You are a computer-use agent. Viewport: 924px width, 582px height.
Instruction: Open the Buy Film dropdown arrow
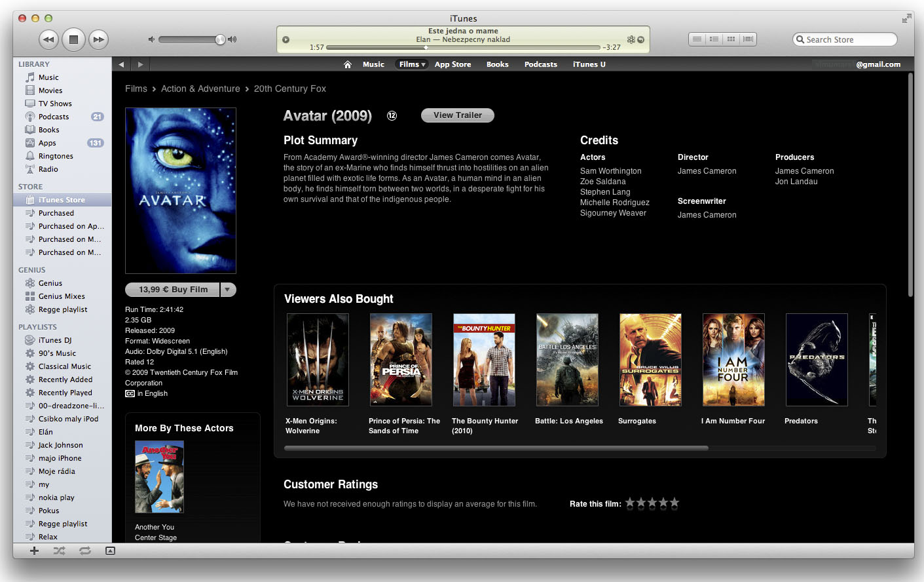click(229, 290)
